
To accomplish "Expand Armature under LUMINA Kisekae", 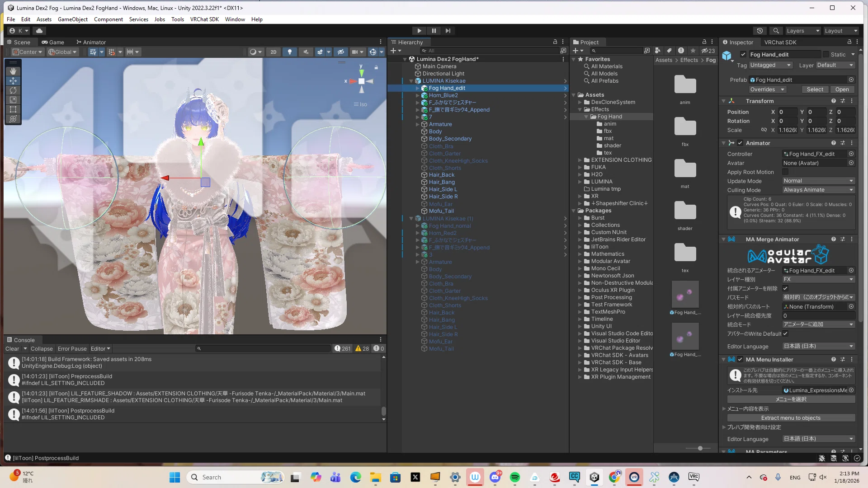I will pyautogui.click(x=417, y=124).
